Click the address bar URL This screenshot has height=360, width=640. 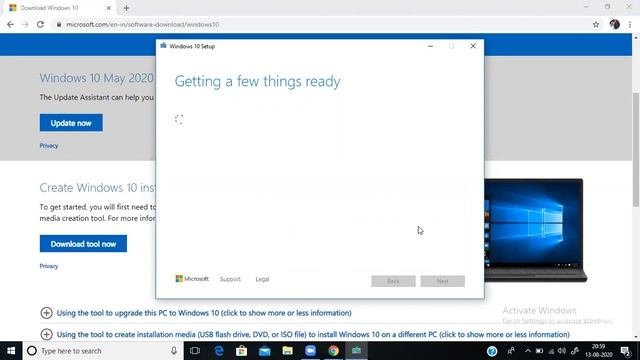pyautogui.click(x=143, y=24)
